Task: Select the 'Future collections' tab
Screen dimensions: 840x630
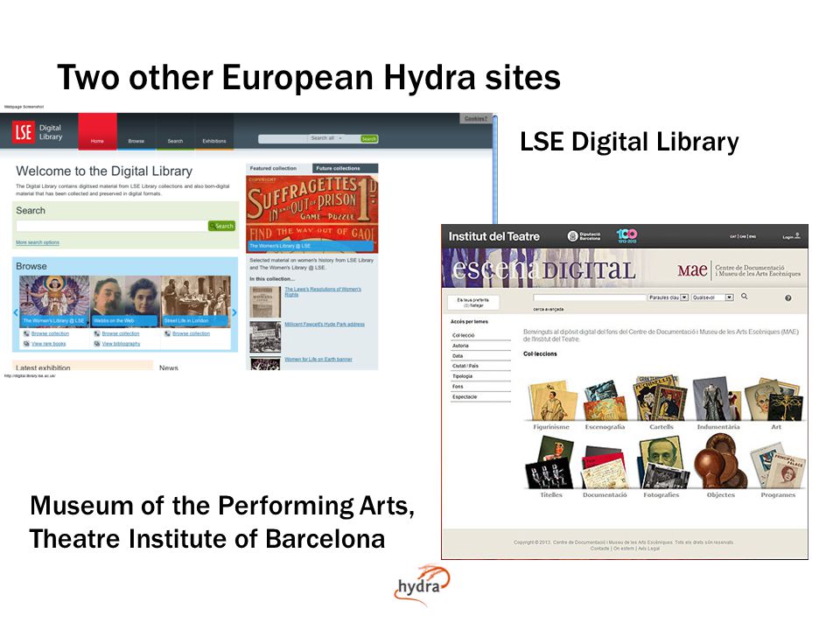Action: (x=345, y=168)
